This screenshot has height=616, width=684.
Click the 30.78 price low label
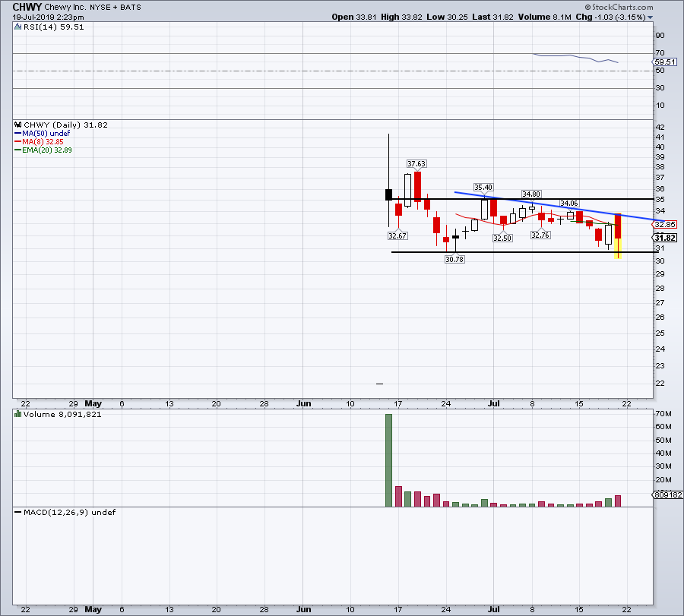pos(454,260)
